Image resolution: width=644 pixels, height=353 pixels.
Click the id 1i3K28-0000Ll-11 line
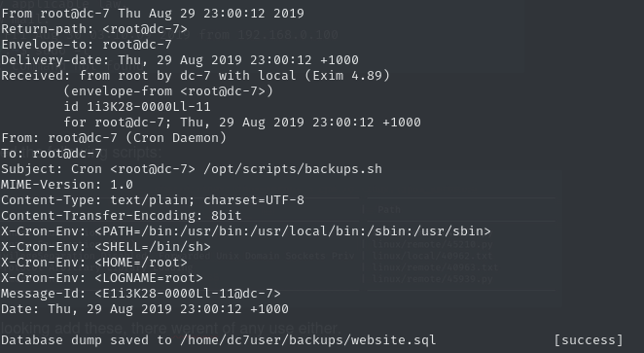pyautogui.click(x=137, y=107)
